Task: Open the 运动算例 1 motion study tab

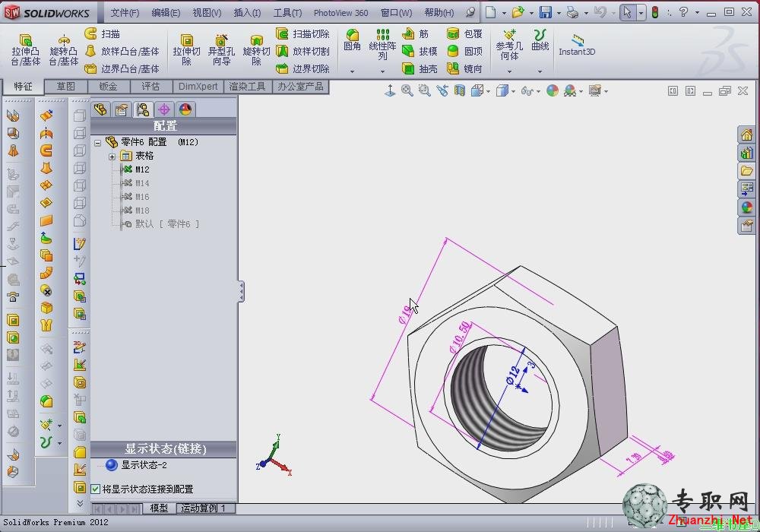Action: pos(204,508)
